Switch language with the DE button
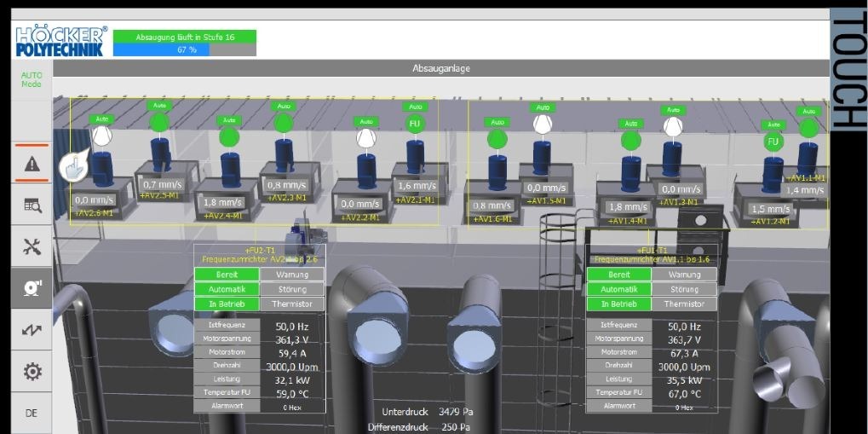The width and height of the screenshot is (868, 434). click(32, 413)
